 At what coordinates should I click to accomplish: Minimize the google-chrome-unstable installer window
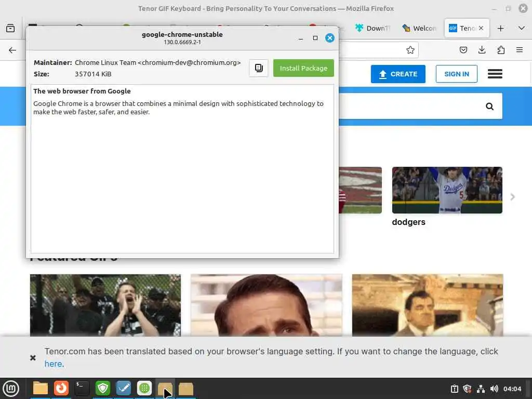pyautogui.click(x=301, y=38)
